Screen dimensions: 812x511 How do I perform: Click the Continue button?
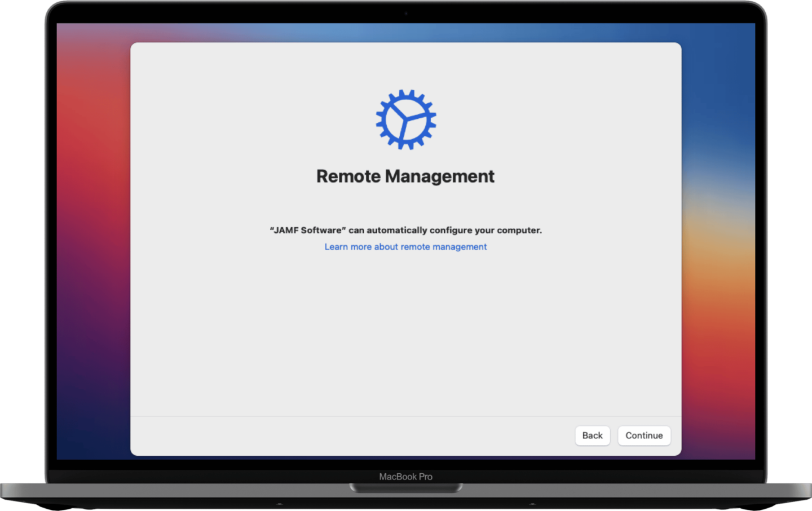(x=644, y=436)
